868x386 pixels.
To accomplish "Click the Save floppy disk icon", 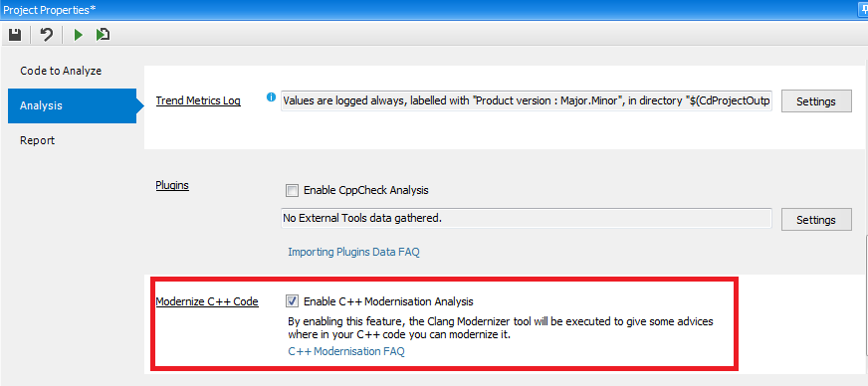I will pyautogui.click(x=15, y=34).
